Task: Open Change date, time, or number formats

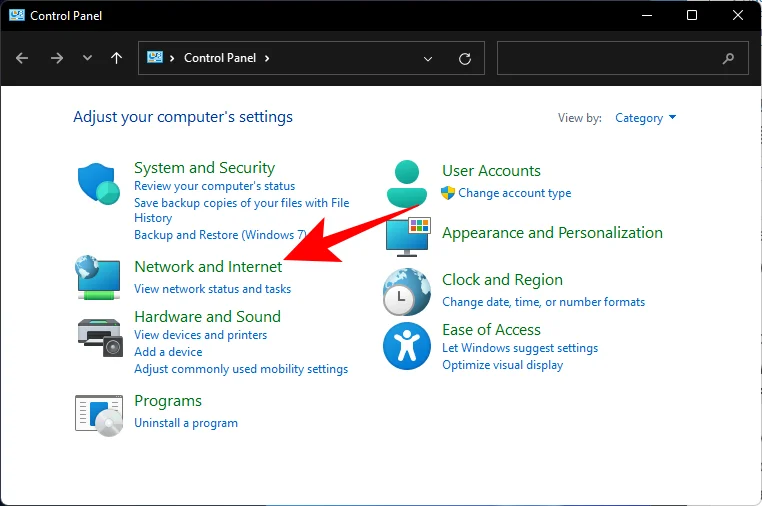Action: tap(543, 302)
